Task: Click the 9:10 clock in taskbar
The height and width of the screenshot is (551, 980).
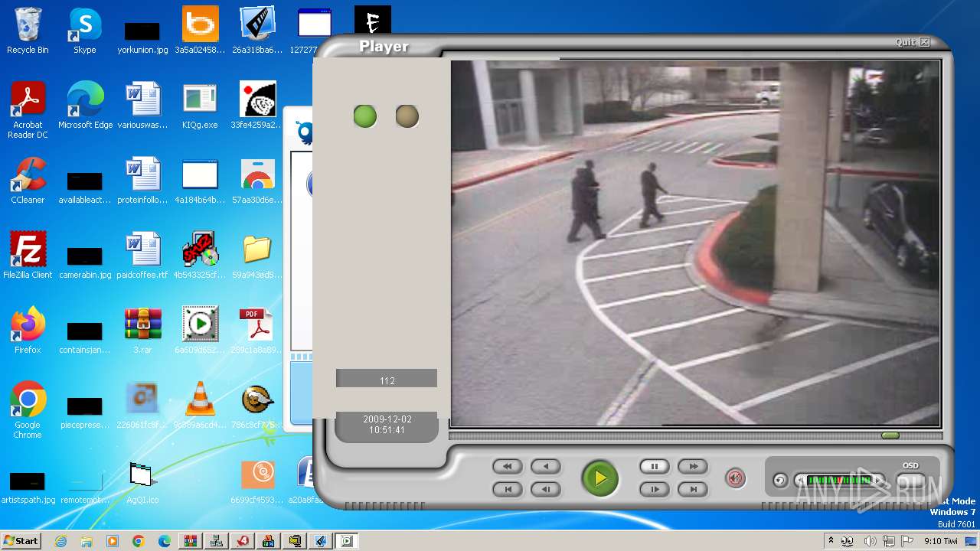Action: click(941, 541)
